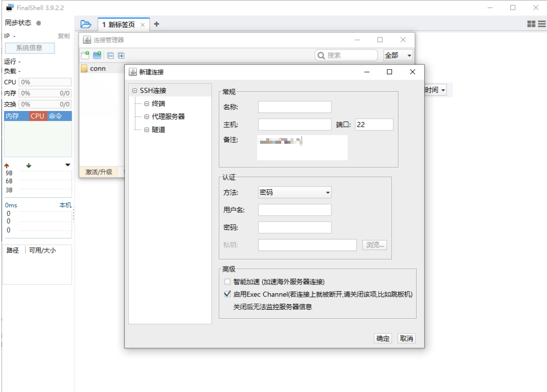Open the 方法 authentication method dropdown

click(x=295, y=192)
